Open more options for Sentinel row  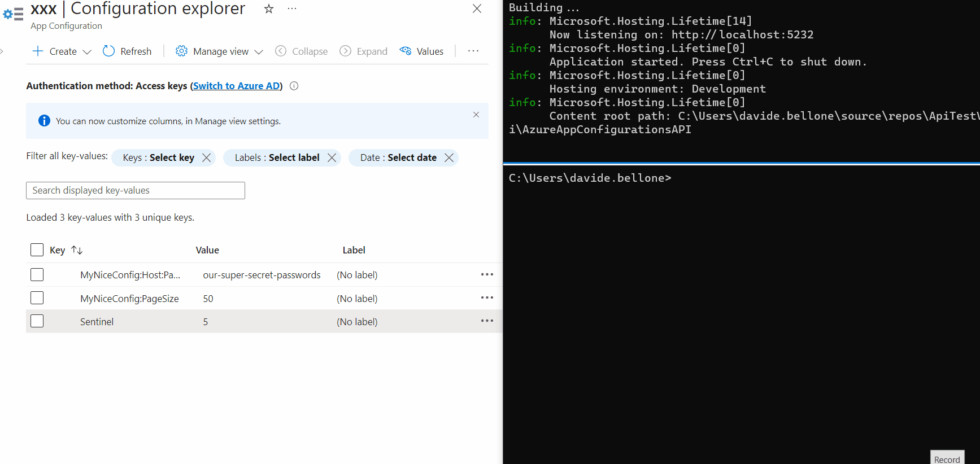(x=487, y=321)
